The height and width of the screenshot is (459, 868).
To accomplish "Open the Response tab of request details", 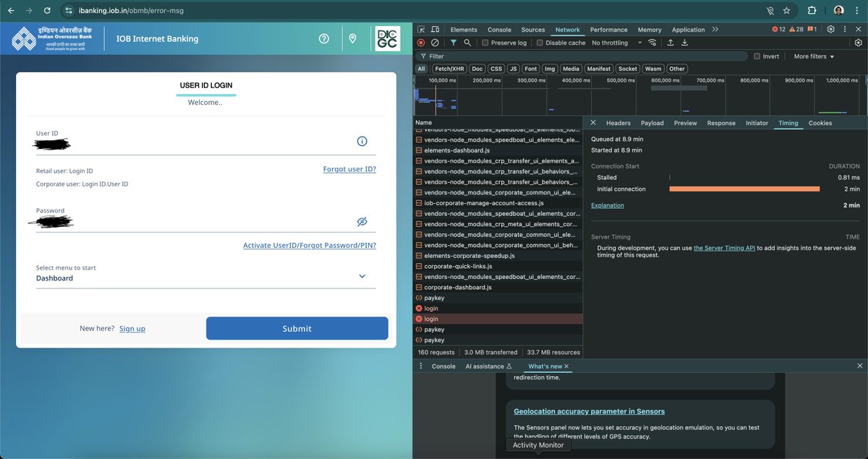I will click(721, 123).
